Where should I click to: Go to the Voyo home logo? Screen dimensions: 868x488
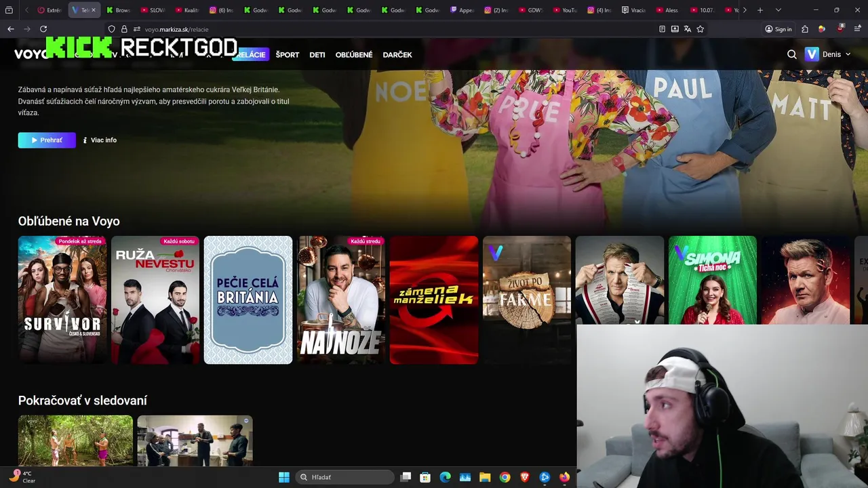coord(31,54)
